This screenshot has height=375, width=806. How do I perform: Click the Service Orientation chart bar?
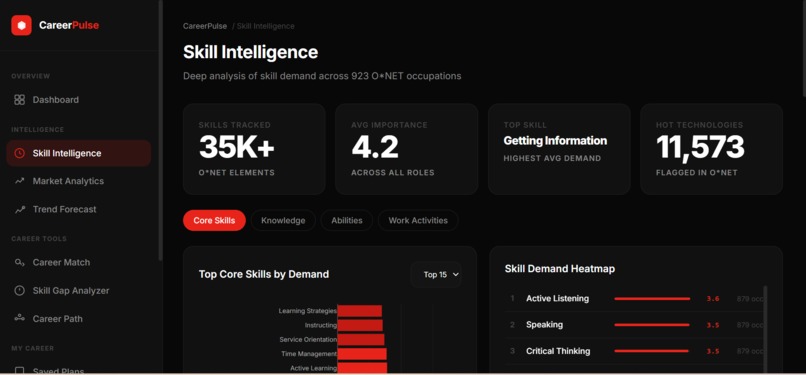pos(361,340)
